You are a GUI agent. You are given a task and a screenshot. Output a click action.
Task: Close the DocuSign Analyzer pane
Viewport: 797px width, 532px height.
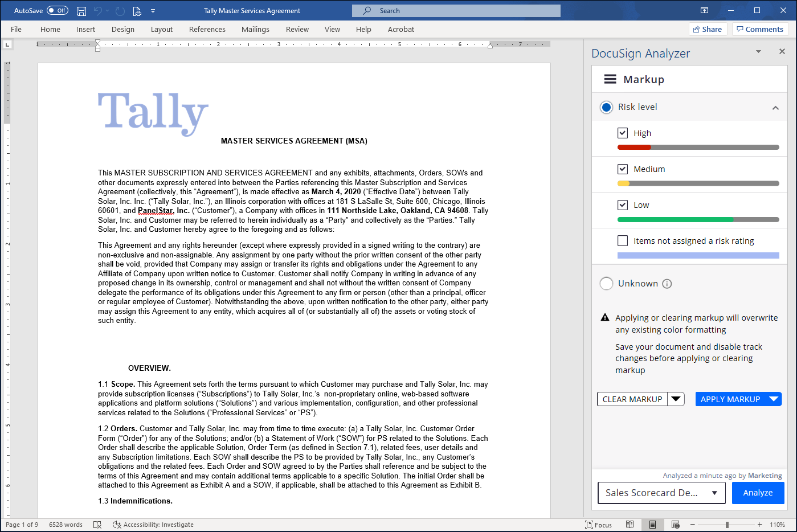tap(782, 51)
